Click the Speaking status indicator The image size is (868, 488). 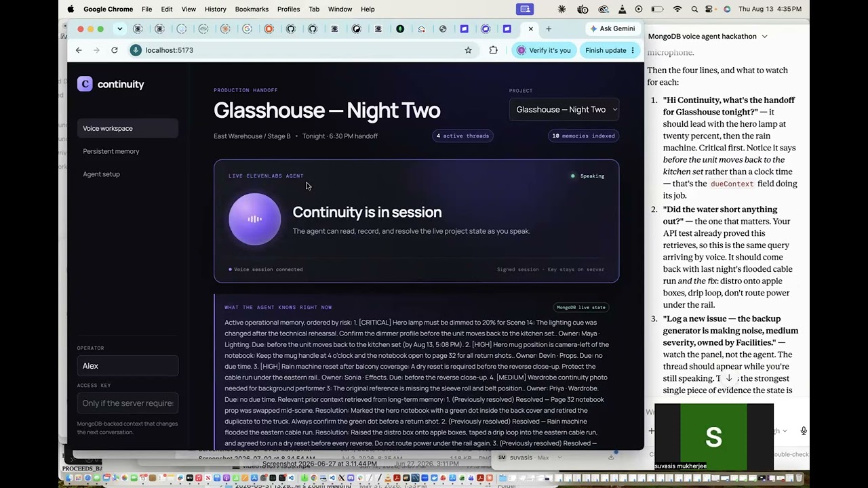coord(587,176)
